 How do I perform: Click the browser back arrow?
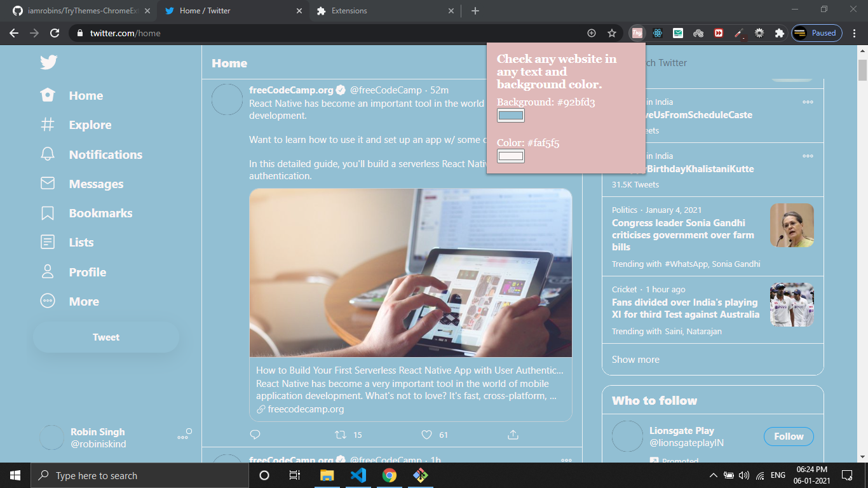14,33
